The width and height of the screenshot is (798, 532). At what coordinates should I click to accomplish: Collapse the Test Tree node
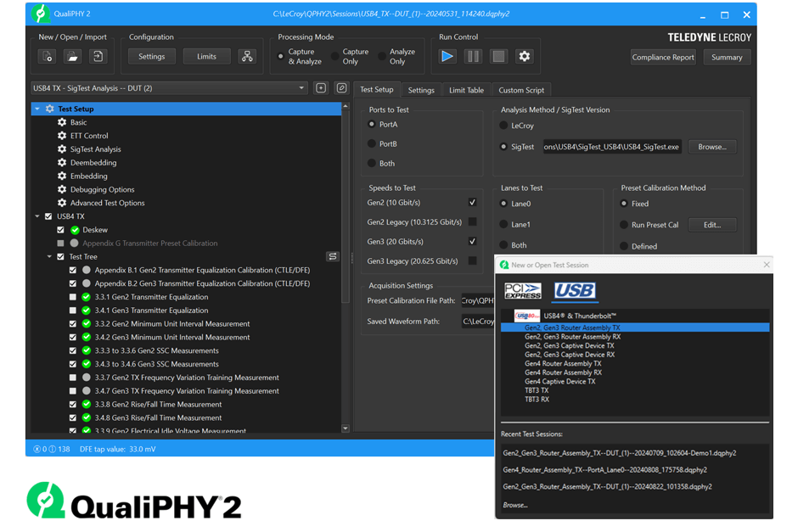click(49, 257)
